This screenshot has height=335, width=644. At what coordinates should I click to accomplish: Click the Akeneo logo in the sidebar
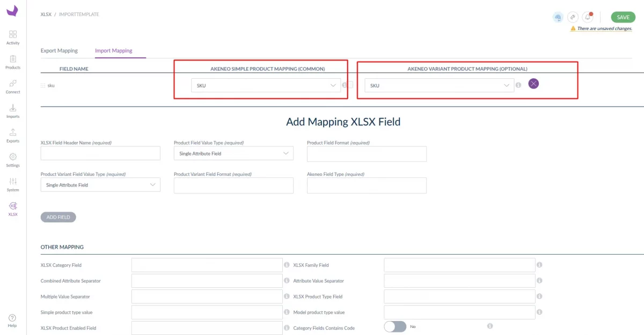[x=12, y=11]
